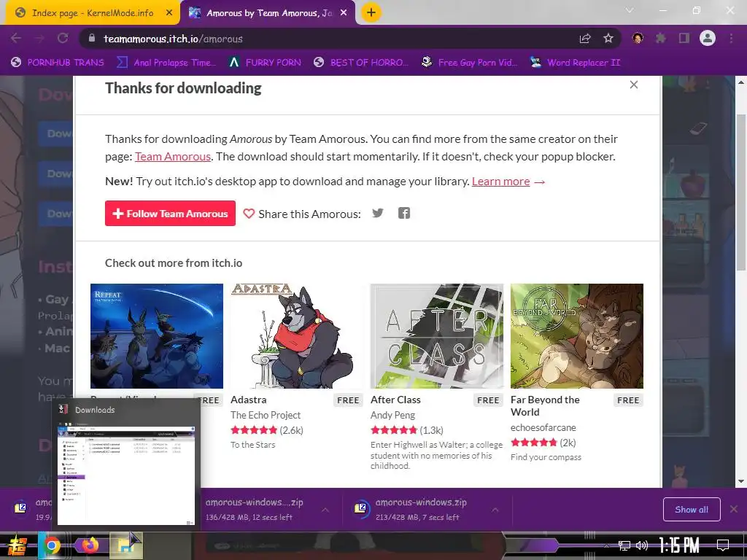Screen dimensions: 747x560
Task: Click After Class 1.3k star rating
Action: pos(407,430)
